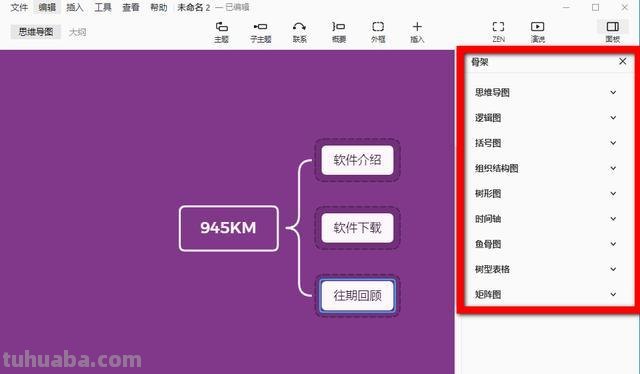Click the 未命名 2 document title
This screenshot has width=640, height=374.
click(193, 7)
